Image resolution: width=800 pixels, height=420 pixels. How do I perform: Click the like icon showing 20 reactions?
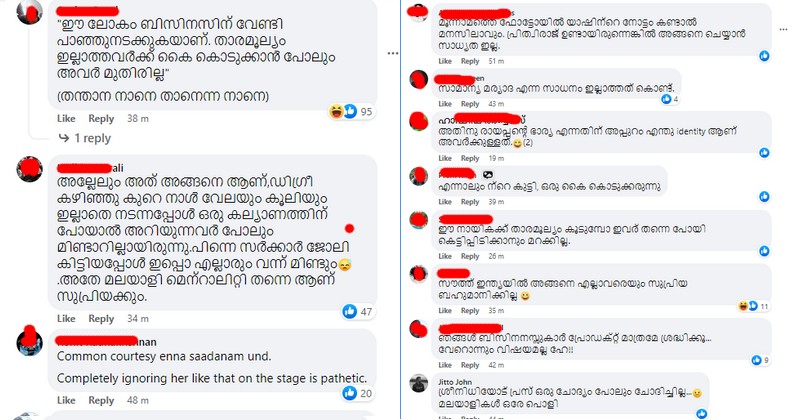(x=349, y=393)
